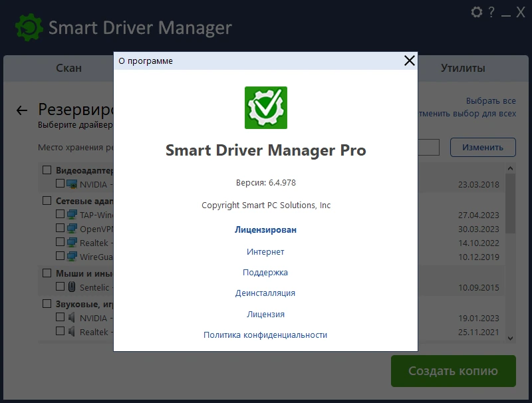The image size is (532, 403).
Task: Check the NVIDIA video driver checkbox
Action: (x=60, y=184)
